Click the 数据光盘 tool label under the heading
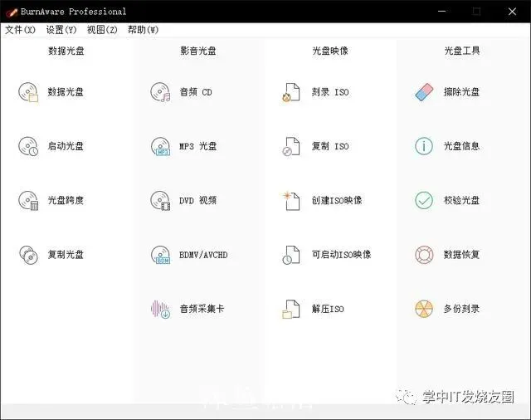531x420 pixels. point(66,92)
